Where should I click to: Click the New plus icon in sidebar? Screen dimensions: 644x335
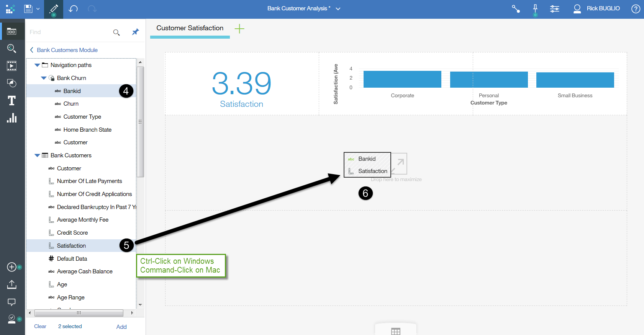click(x=12, y=267)
